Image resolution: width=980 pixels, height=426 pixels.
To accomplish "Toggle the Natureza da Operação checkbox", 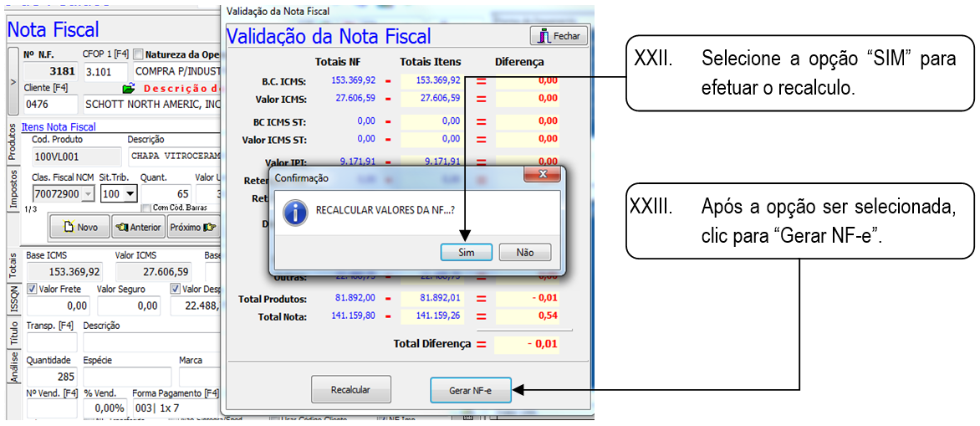I will [139, 54].
